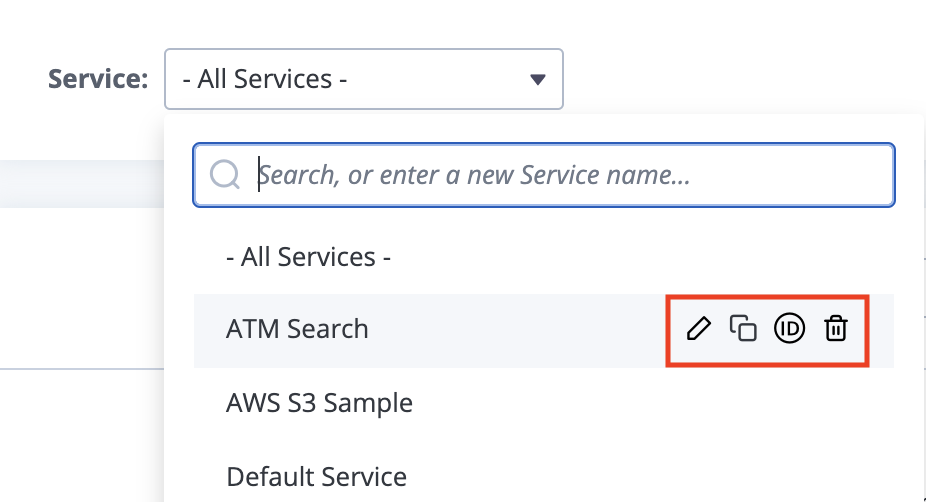Pick the AWS S3 Sample service

pos(319,403)
